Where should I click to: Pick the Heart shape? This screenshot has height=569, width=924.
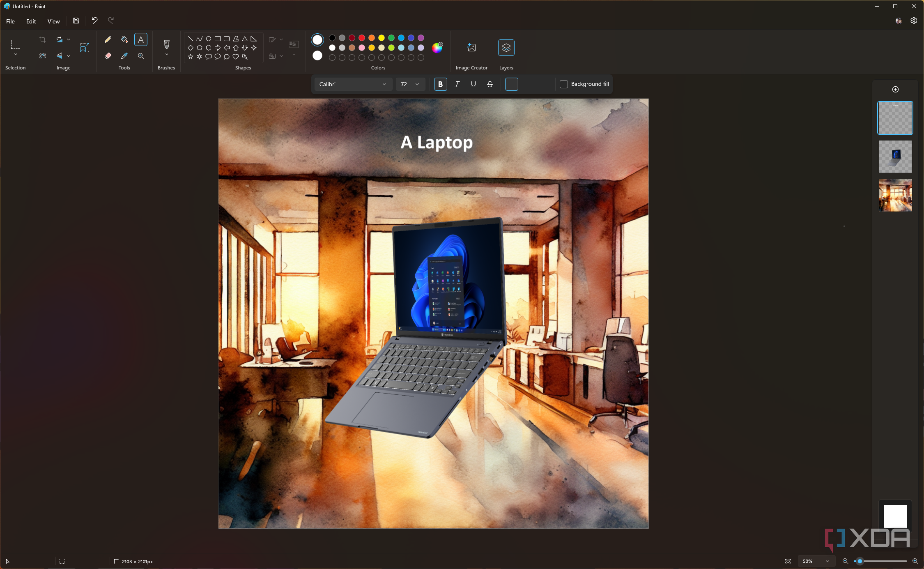[x=236, y=57]
